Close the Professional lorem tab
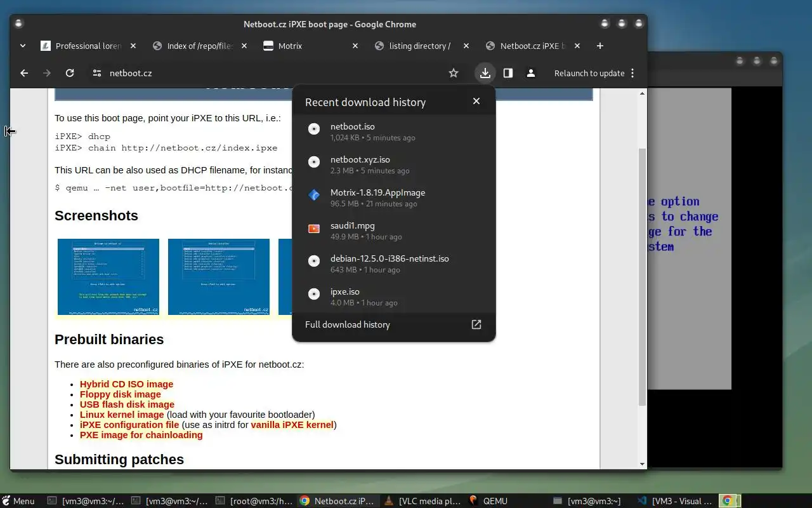 click(133, 46)
